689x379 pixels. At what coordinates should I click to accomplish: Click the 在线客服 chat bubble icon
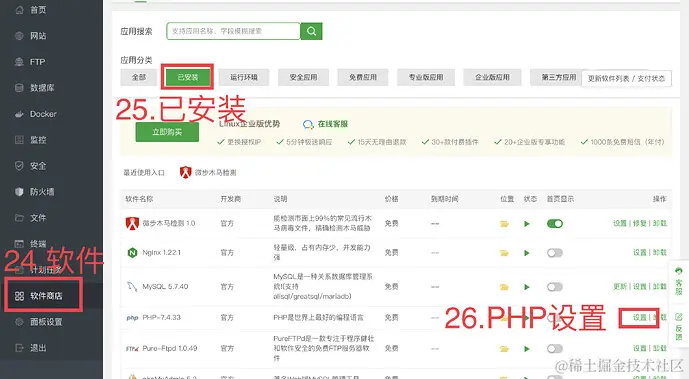[308, 124]
